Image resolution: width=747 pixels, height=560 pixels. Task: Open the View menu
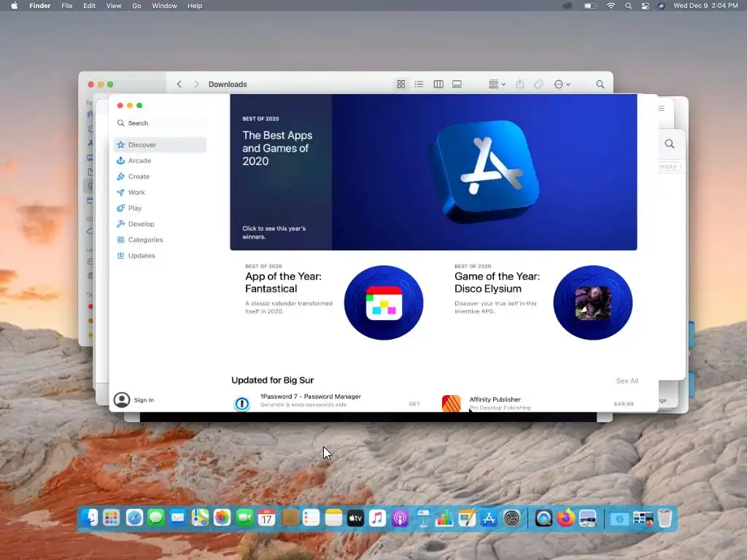click(x=113, y=6)
